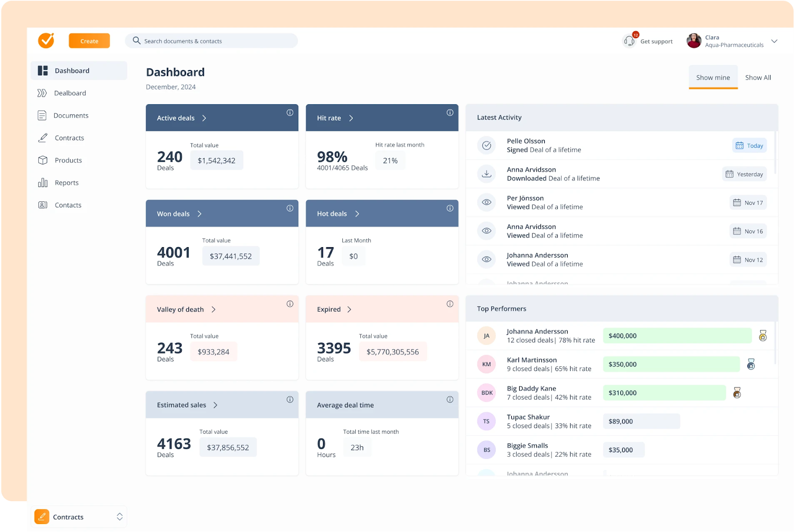Screen dimensions: 794x532
Task: Open the Get support headset icon
Action: coord(629,41)
